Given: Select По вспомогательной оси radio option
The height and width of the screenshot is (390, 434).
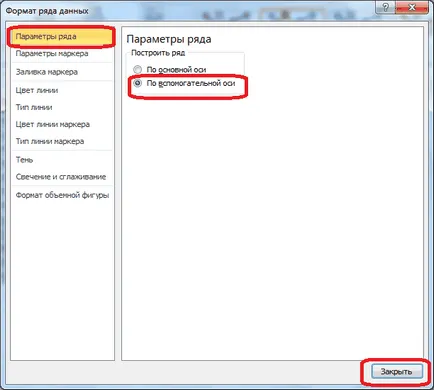Looking at the screenshot, I should tap(137, 83).
